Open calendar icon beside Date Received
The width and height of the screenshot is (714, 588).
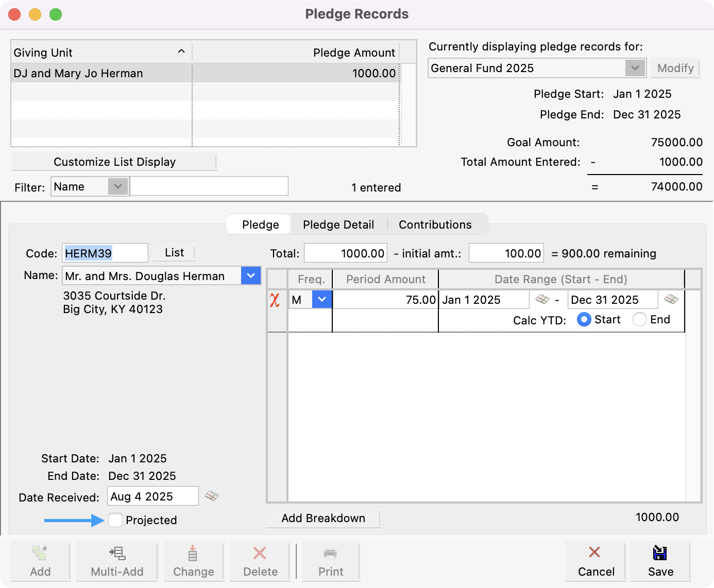[212, 496]
